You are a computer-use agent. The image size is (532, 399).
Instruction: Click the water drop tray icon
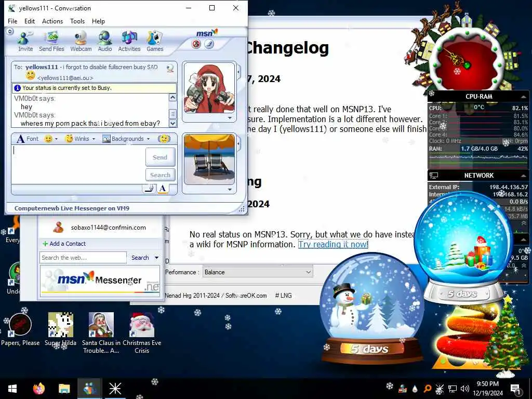click(x=415, y=389)
